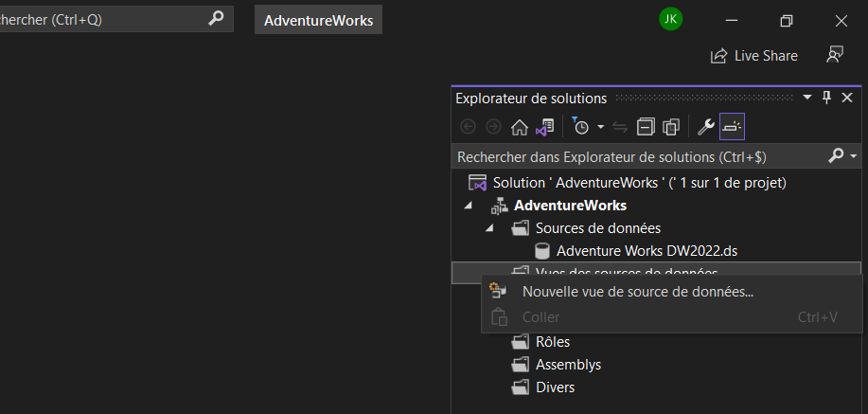Click the show all files icon
Image resolution: width=868 pixels, height=414 pixels.
point(671,128)
